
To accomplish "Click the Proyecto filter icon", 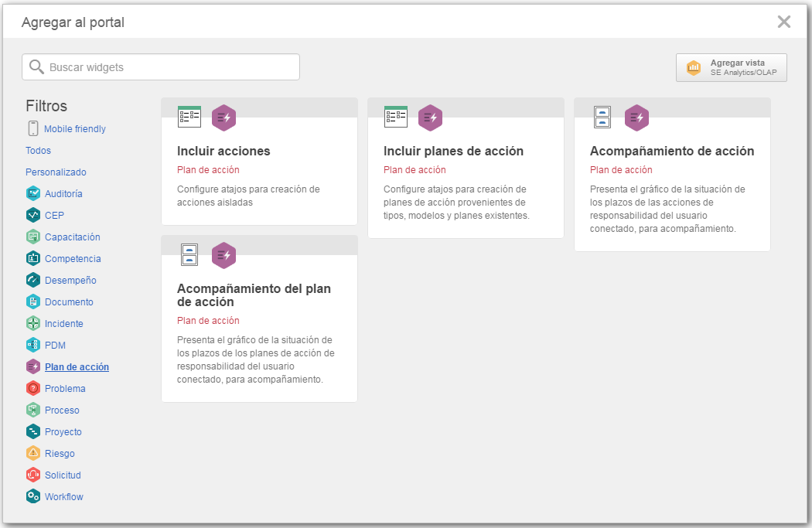I will pos(33,431).
